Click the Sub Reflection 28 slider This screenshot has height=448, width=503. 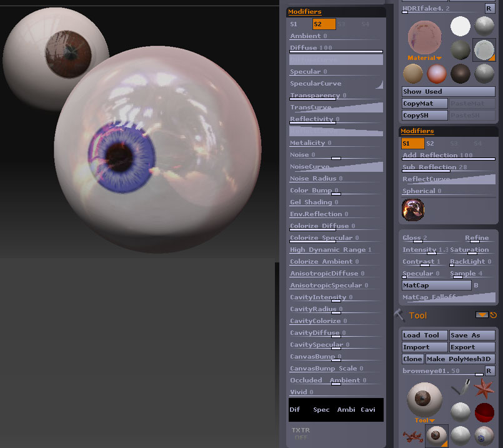449,167
